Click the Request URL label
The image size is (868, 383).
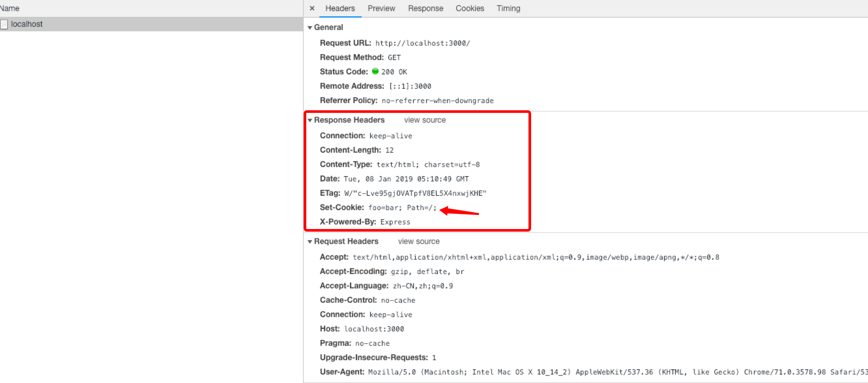click(345, 43)
